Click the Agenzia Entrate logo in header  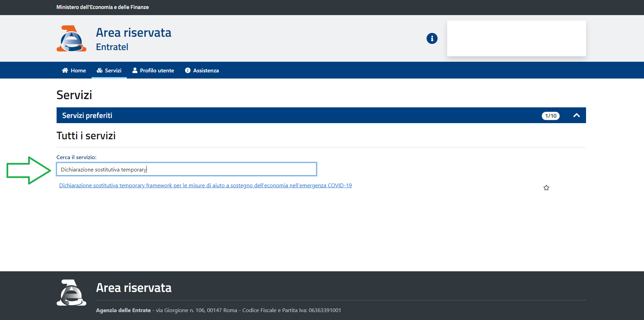[x=71, y=38]
